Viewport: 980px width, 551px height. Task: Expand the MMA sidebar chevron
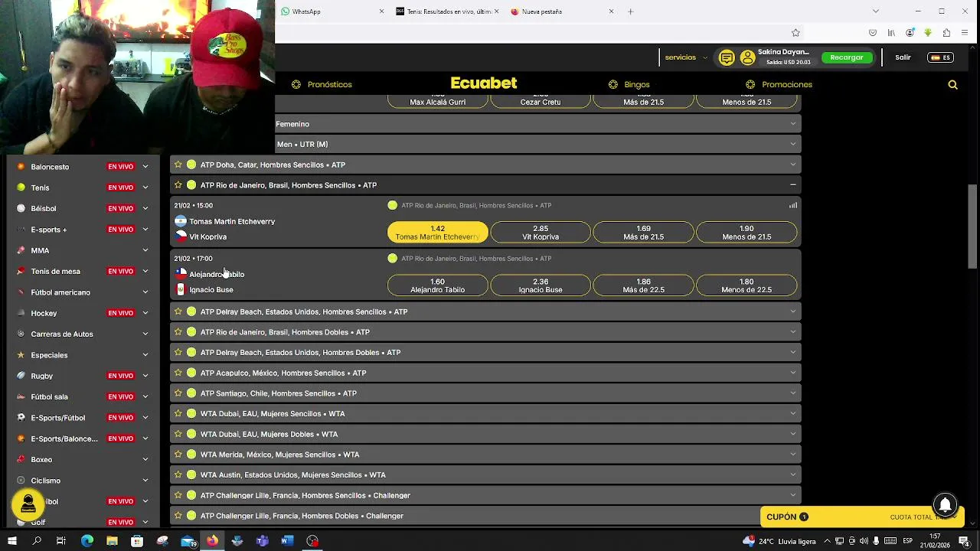[145, 250]
